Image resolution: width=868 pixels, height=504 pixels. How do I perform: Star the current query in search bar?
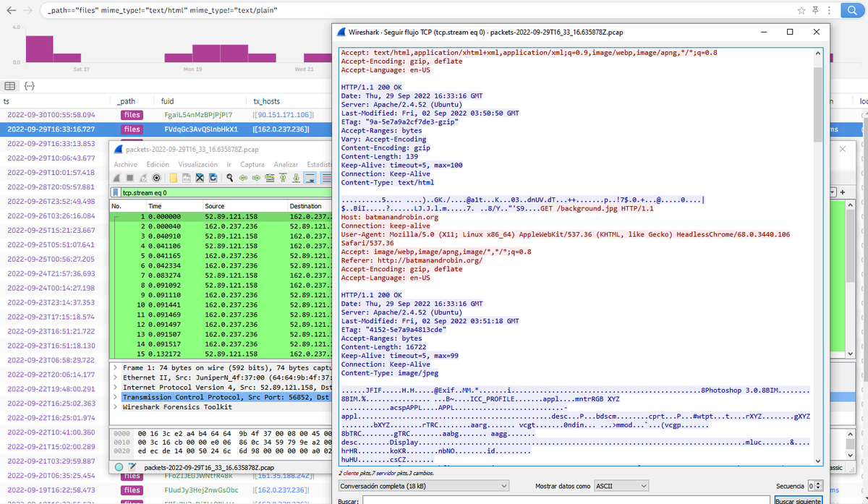point(801,11)
